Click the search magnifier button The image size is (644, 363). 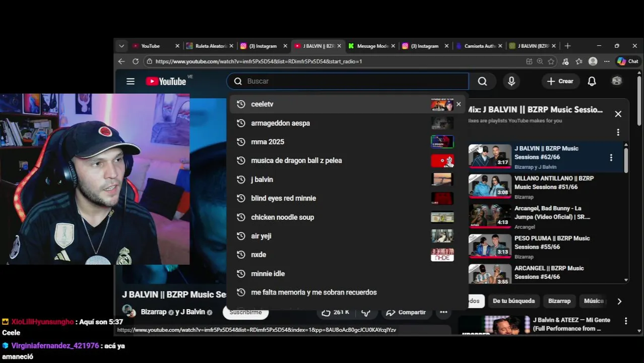click(x=482, y=81)
